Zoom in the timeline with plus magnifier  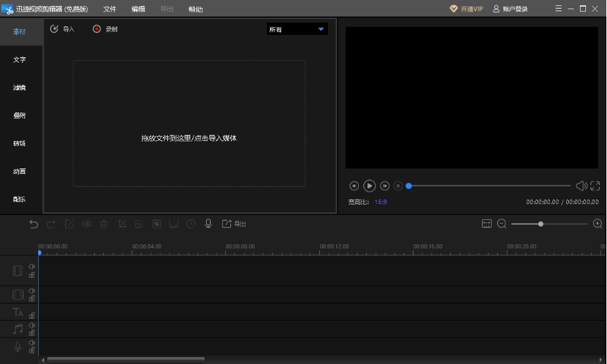tap(598, 224)
